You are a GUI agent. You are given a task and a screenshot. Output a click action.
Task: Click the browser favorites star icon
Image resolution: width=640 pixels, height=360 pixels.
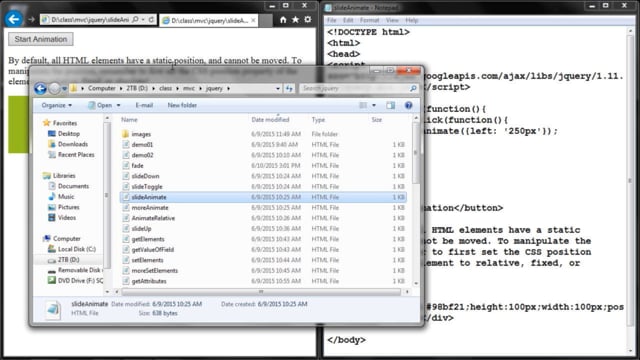coord(296,20)
